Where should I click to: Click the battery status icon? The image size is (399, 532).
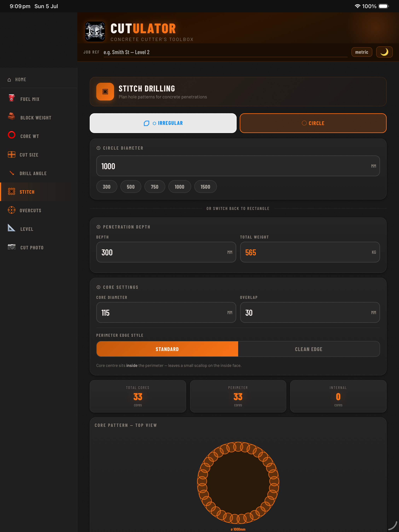[384, 6]
